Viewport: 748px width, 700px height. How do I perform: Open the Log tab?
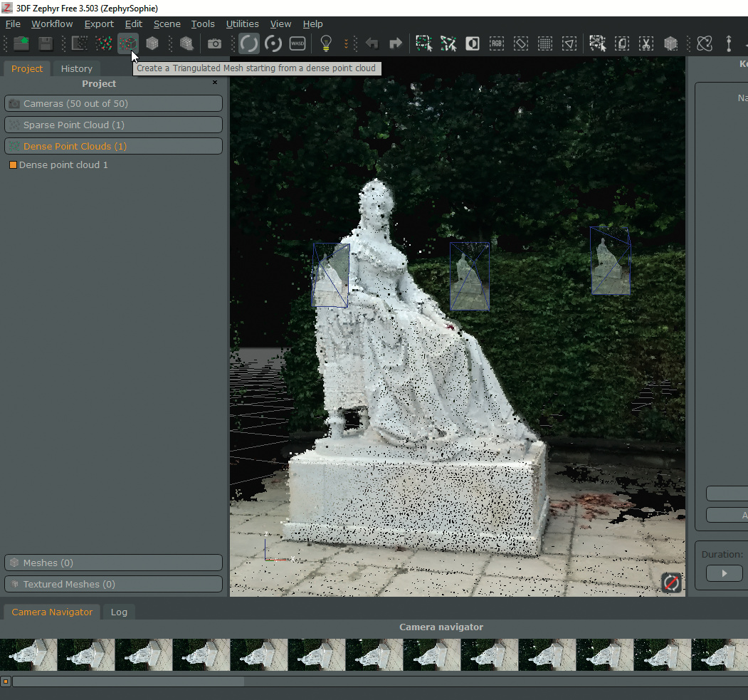[119, 612]
